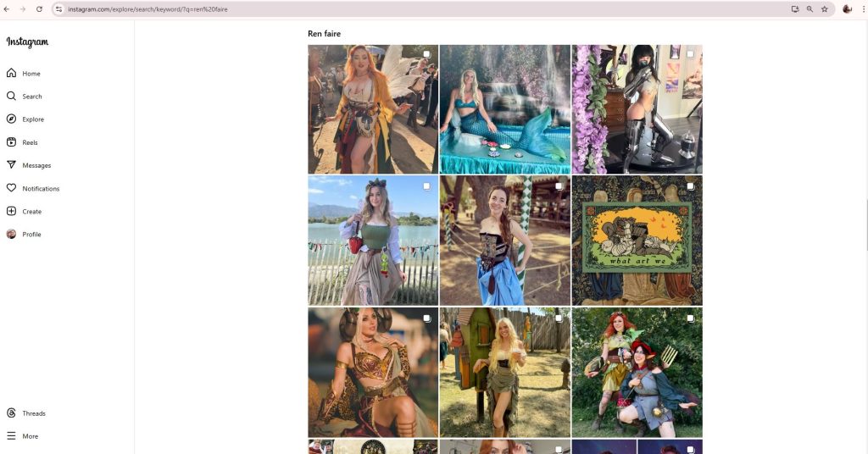Open the 'what art we' illustration post
The image size is (868, 454).
(x=637, y=241)
